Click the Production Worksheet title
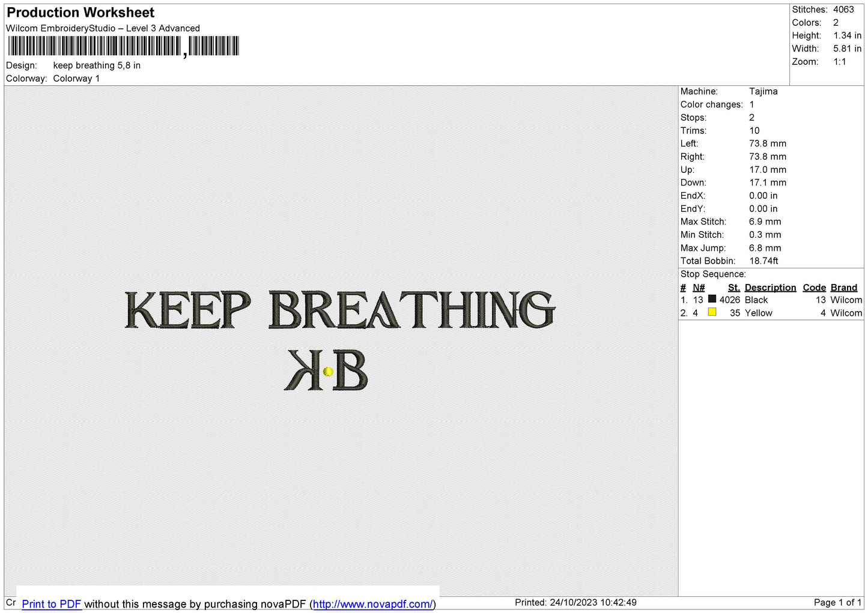This screenshot has width=868, height=613. point(80,13)
